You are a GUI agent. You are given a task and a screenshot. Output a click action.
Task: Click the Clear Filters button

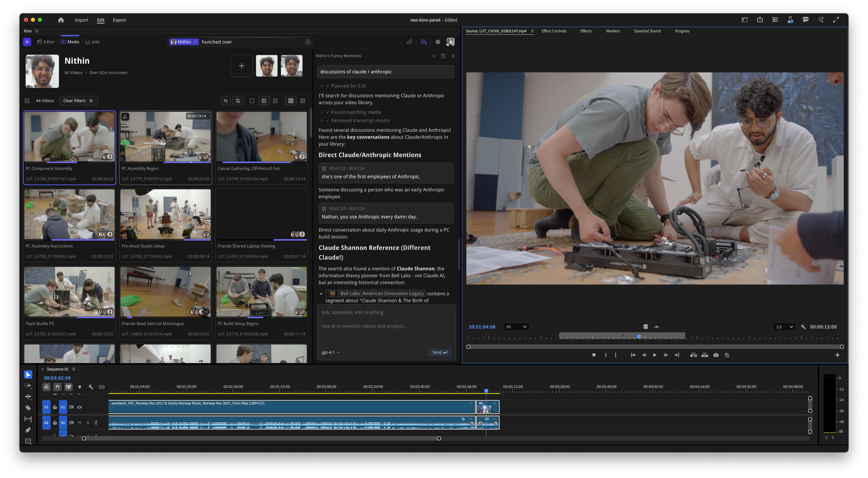click(x=75, y=100)
